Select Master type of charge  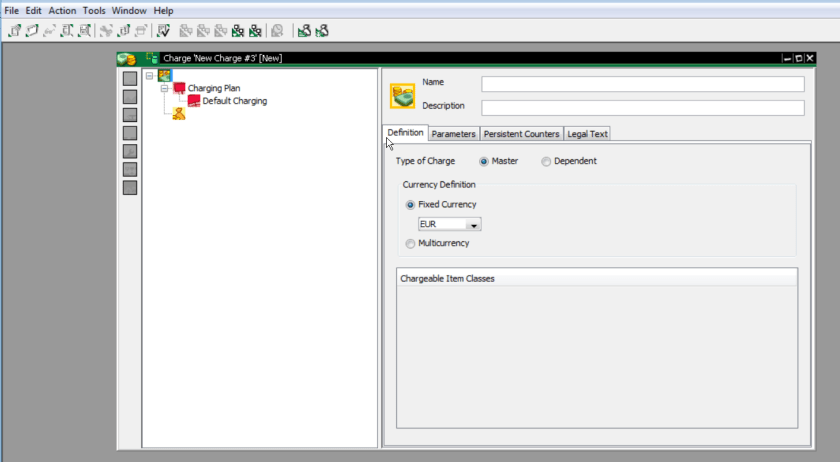(x=484, y=161)
